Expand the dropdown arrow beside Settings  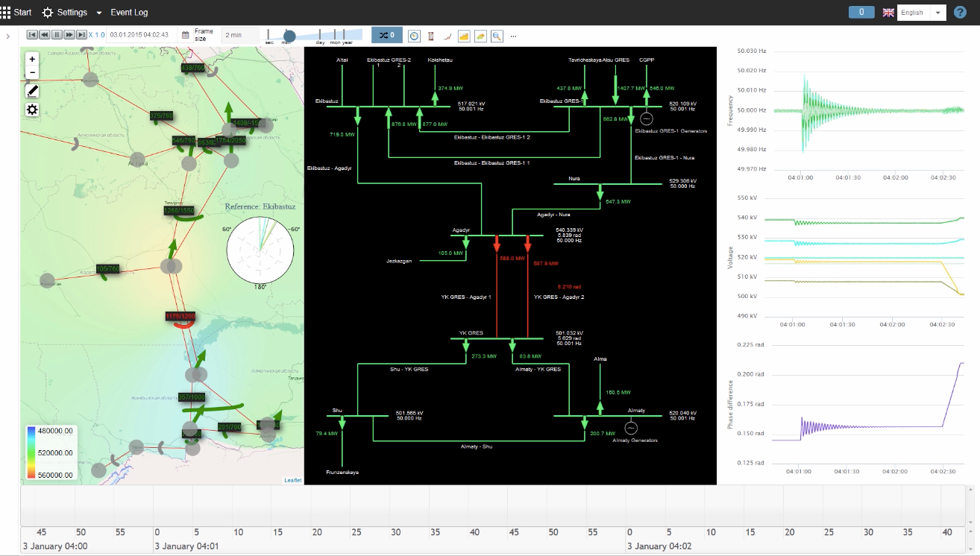99,13
